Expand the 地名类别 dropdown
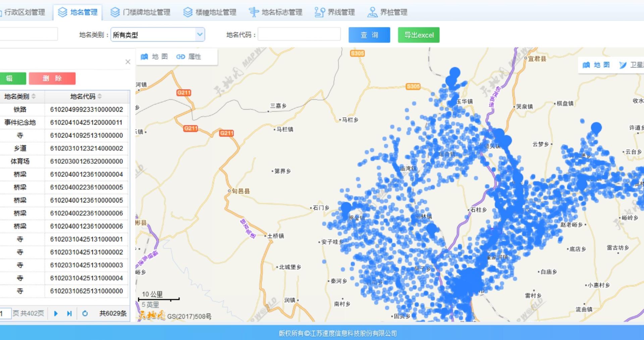Viewport: 644px width, 340px height. click(x=200, y=35)
